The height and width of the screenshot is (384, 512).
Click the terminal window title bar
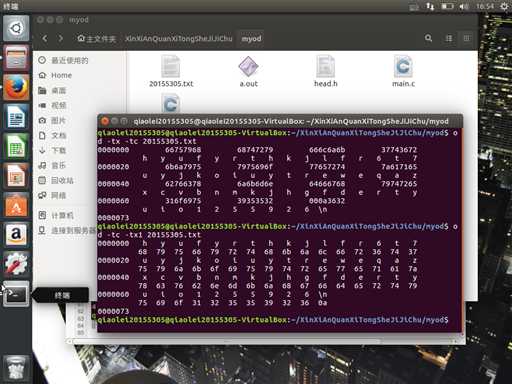280,121
